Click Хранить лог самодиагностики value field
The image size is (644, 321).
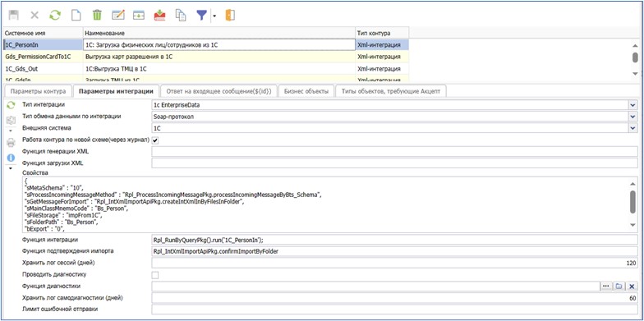(394, 298)
